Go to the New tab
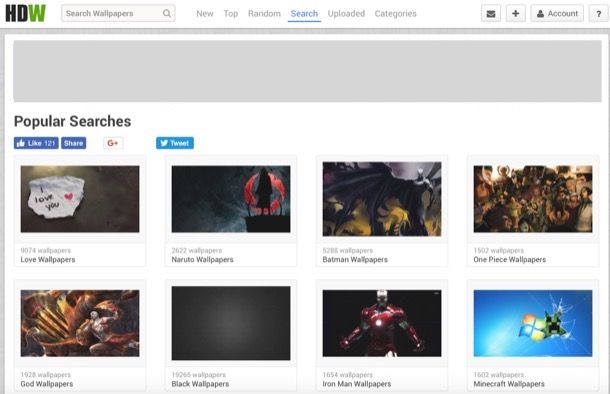Viewport: 610px width, 394px height. pyautogui.click(x=205, y=14)
